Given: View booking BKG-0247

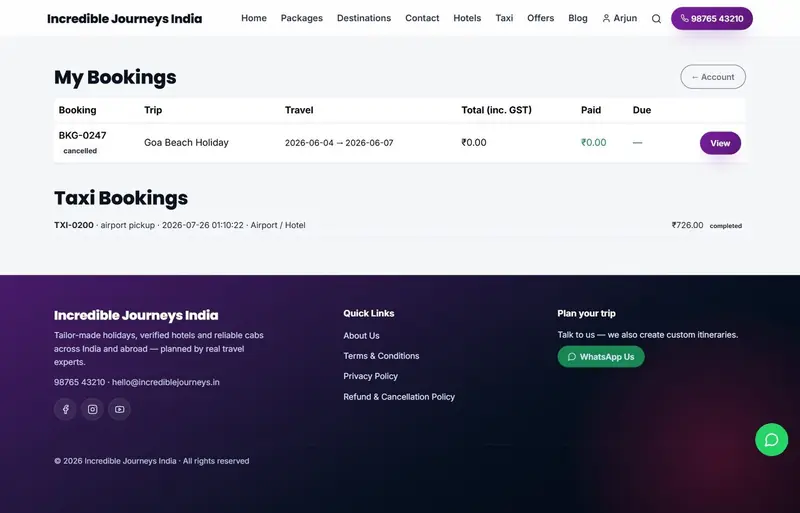Looking at the screenshot, I should (x=720, y=143).
